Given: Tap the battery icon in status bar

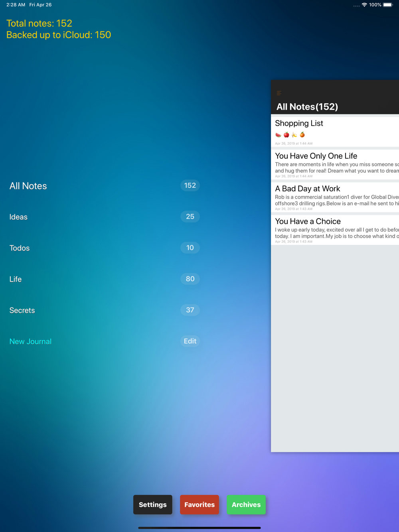Looking at the screenshot, I should pyautogui.click(x=388, y=5).
